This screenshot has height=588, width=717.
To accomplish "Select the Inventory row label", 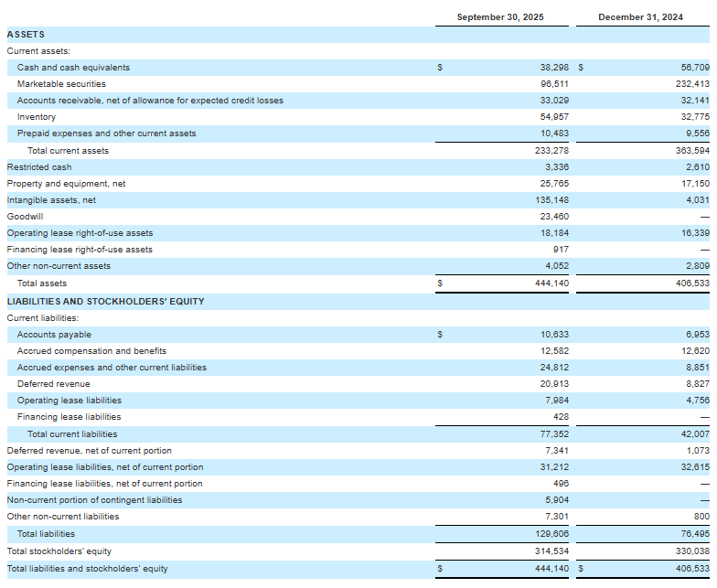I will pyautogui.click(x=37, y=117).
